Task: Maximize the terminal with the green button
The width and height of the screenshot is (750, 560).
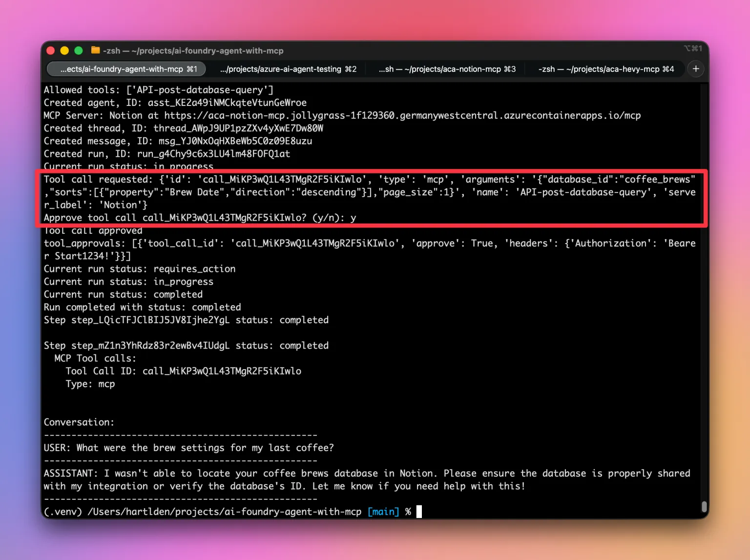Action: 78,51
